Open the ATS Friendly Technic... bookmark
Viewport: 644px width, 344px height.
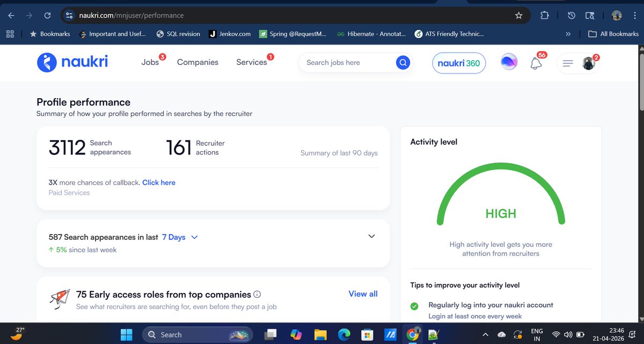click(x=449, y=34)
